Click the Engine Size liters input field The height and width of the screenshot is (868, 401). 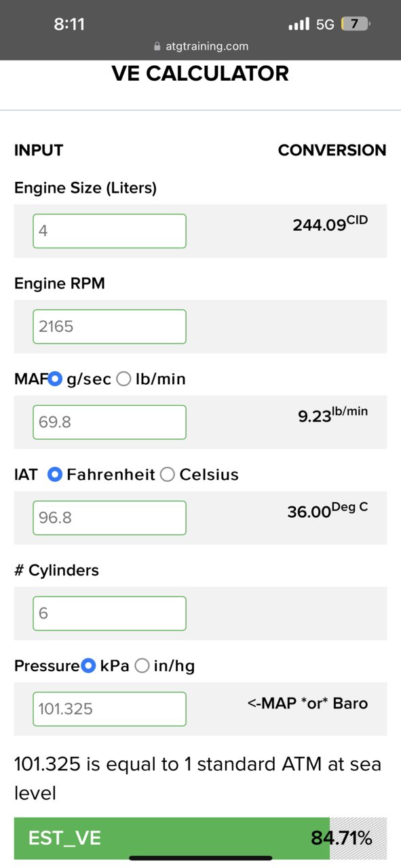click(109, 231)
